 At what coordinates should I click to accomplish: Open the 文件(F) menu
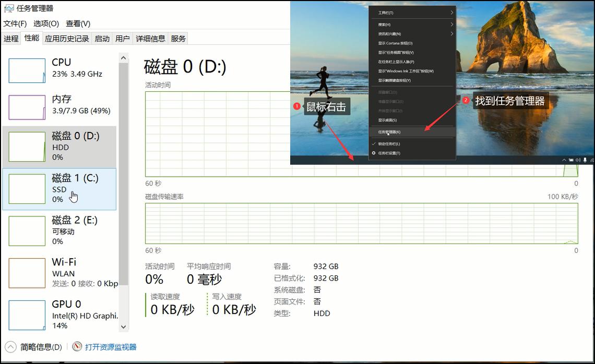[15, 23]
